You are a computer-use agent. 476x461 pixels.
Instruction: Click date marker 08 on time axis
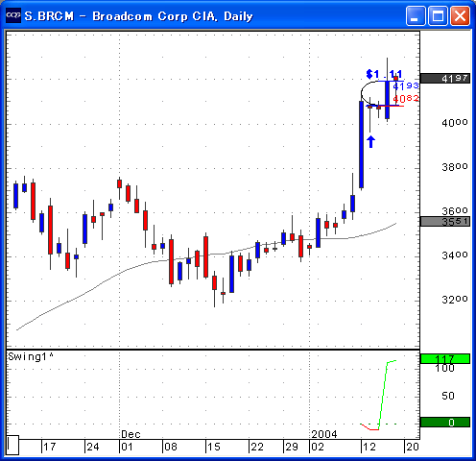coord(170,447)
